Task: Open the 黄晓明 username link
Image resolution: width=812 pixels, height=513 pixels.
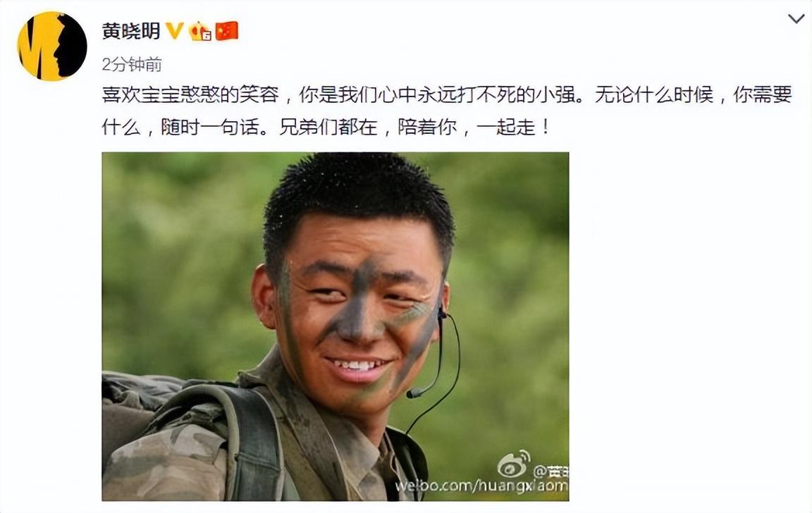Action: pos(131,31)
